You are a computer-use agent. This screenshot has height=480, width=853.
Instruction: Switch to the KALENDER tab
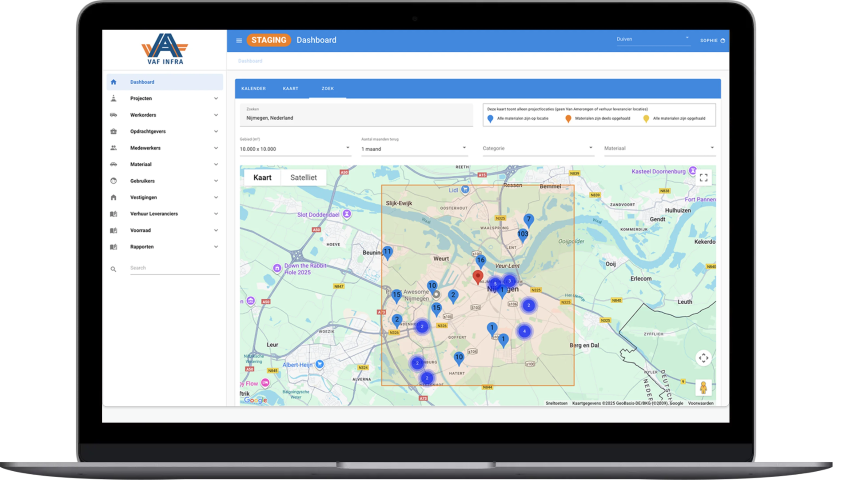click(x=253, y=89)
